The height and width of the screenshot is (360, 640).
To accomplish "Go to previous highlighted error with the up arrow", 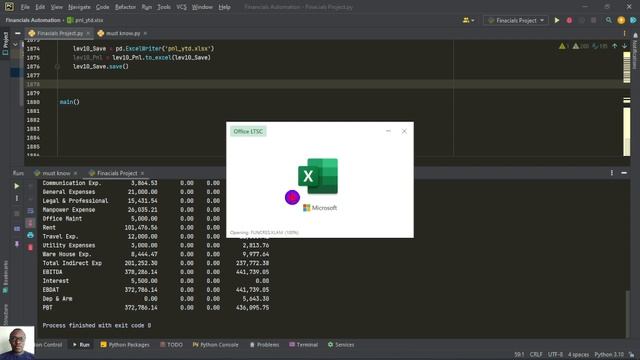I will coord(615,46).
